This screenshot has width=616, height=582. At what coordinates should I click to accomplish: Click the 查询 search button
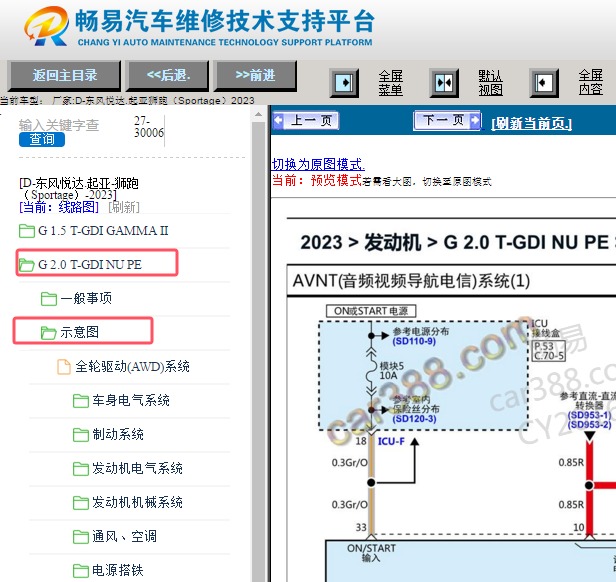[42, 140]
